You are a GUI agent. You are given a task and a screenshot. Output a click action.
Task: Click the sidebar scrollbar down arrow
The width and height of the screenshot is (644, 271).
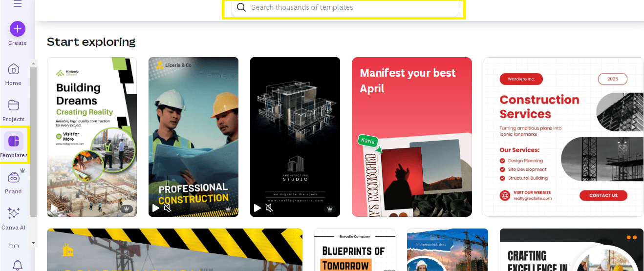(x=34, y=243)
